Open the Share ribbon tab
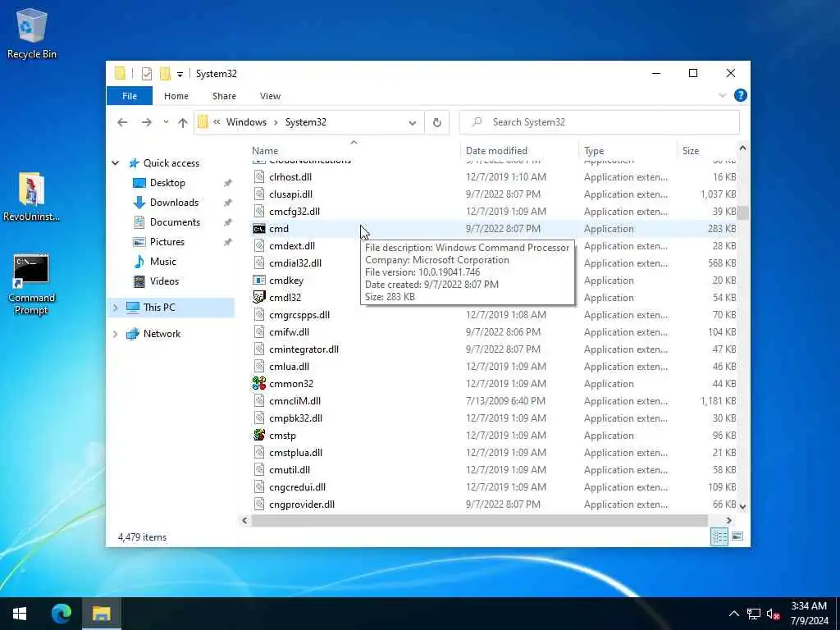The width and height of the screenshot is (840, 630). click(224, 96)
